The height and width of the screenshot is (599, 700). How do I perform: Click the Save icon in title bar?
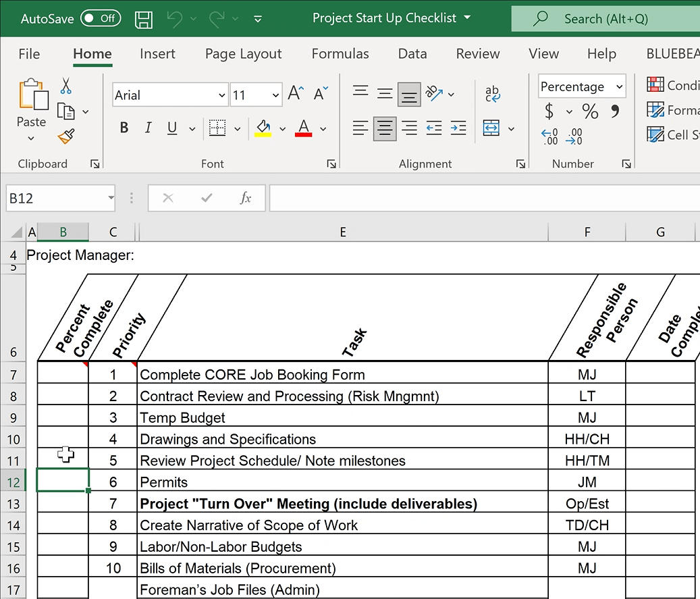143,19
